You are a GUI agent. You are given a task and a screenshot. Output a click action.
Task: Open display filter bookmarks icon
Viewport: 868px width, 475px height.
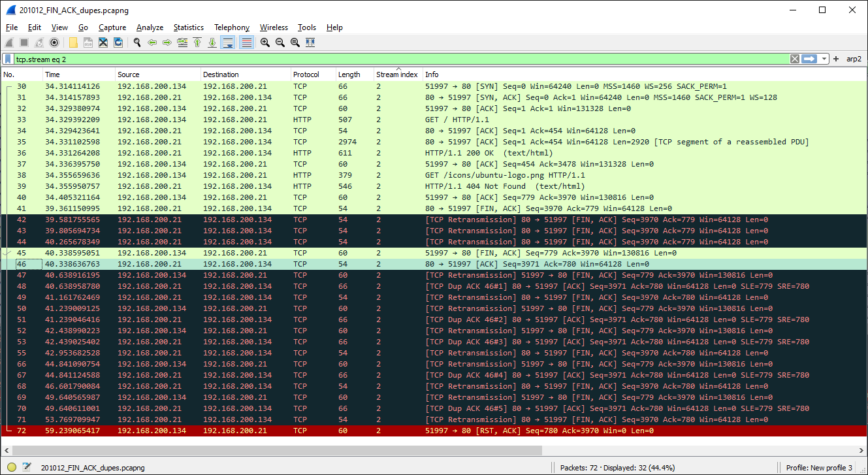pos(8,59)
